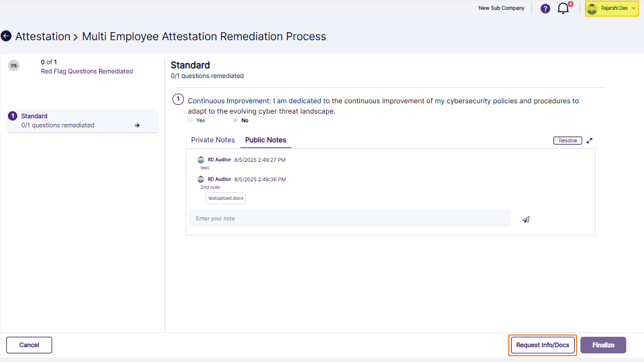The width and height of the screenshot is (644, 362).
Task: Click the back arrow beside Attestation breadcrumb
Action: point(6,36)
